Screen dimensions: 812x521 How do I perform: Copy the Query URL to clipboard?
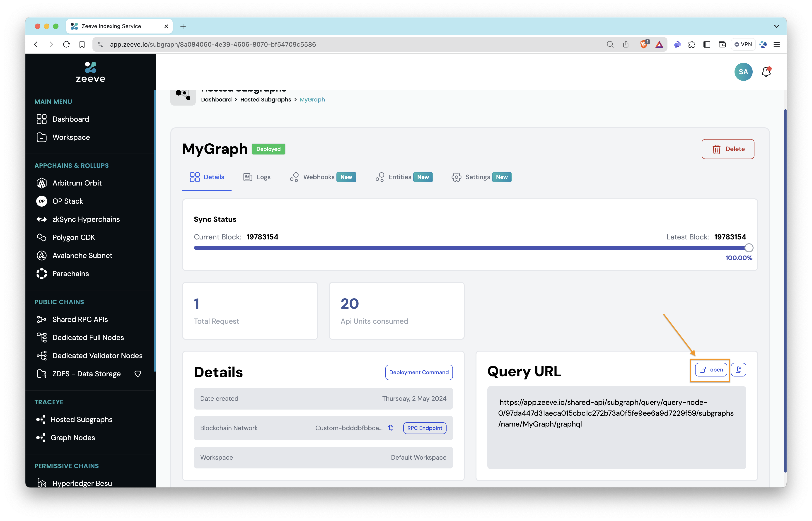[738, 370]
